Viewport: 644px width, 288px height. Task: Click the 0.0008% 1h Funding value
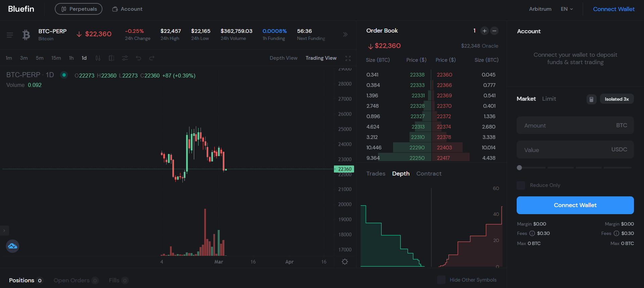click(x=274, y=31)
